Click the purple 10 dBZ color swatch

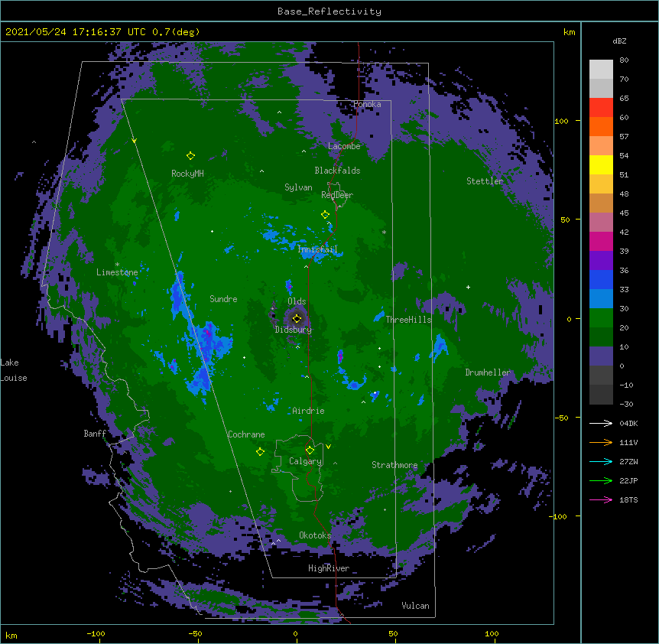click(601, 356)
